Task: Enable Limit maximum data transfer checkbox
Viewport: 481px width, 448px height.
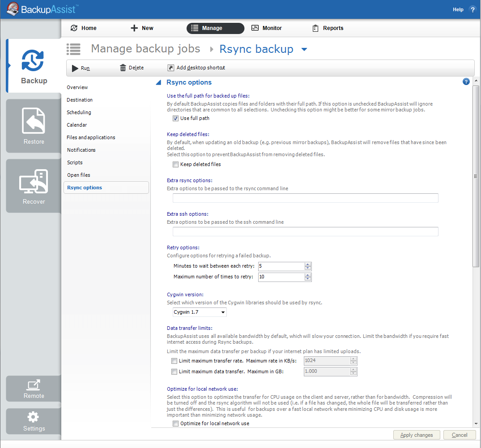Action: tap(174, 371)
